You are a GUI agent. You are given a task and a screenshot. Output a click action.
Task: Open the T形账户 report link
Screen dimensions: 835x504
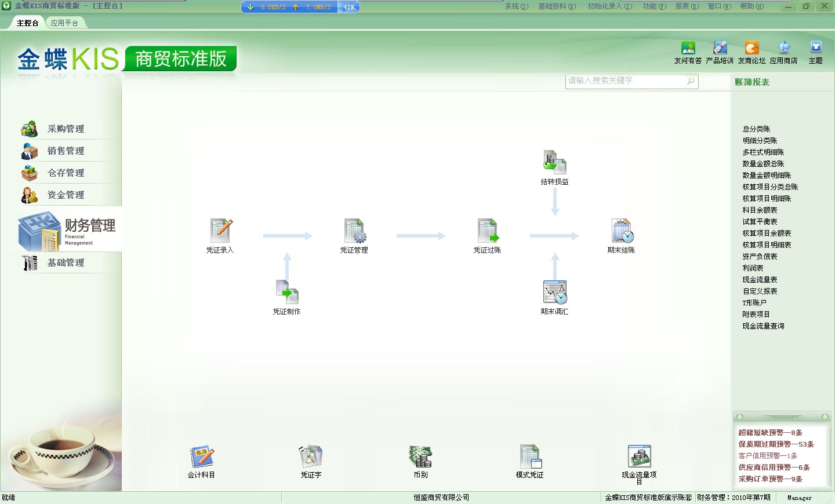[x=754, y=303]
